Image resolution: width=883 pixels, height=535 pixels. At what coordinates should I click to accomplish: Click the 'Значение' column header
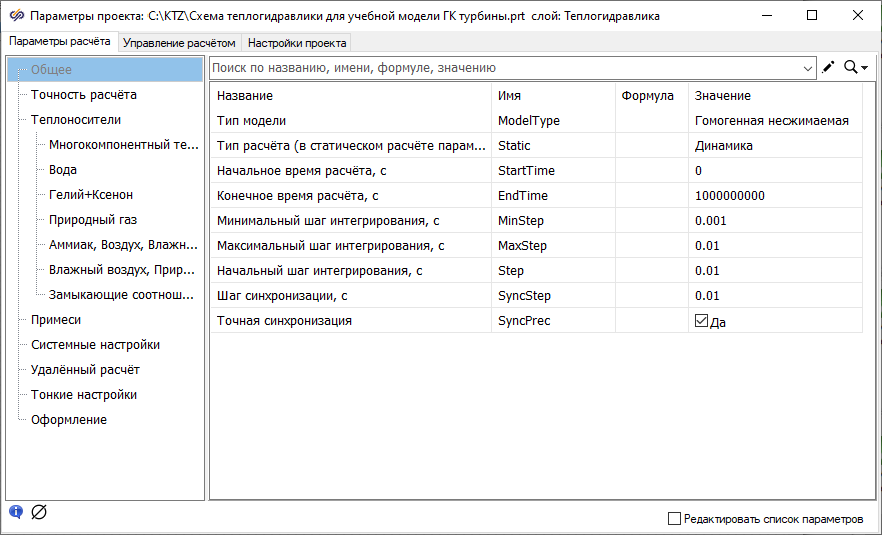[723, 96]
